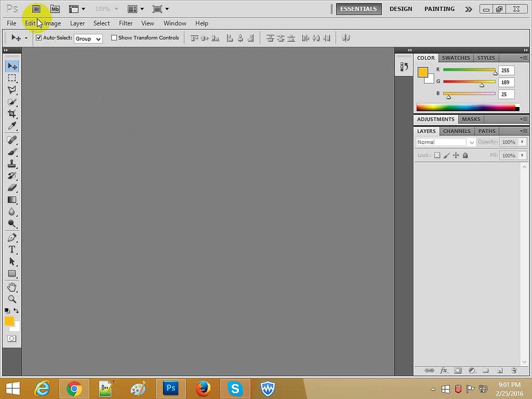Viewport: 532px width, 399px height.
Task: Select the Pen tool
Action: click(12, 238)
